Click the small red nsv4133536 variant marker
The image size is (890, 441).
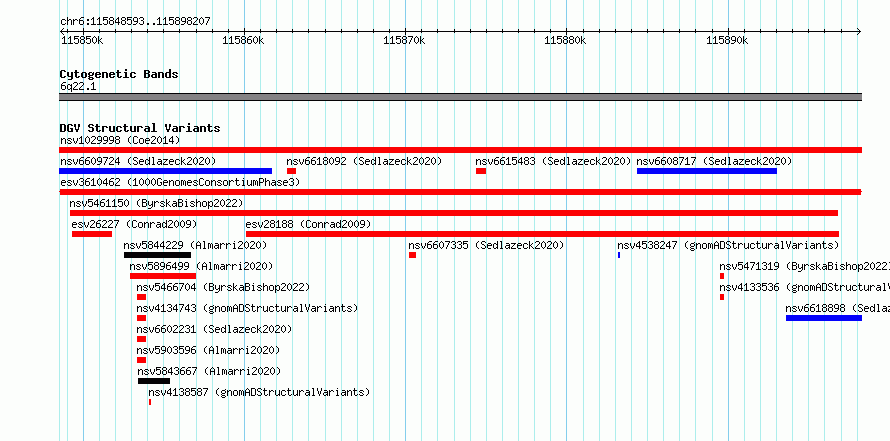(x=722, y=297)
